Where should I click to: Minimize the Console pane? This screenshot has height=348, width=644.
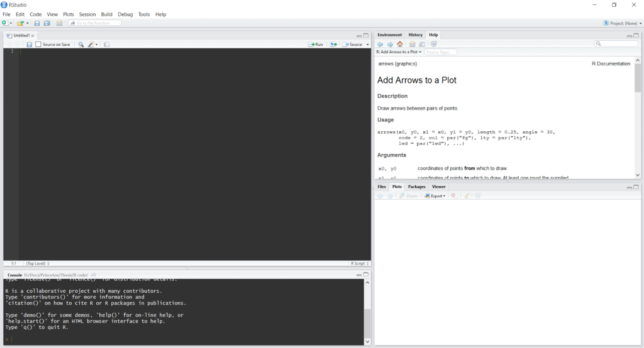click(x=359, y=275)
